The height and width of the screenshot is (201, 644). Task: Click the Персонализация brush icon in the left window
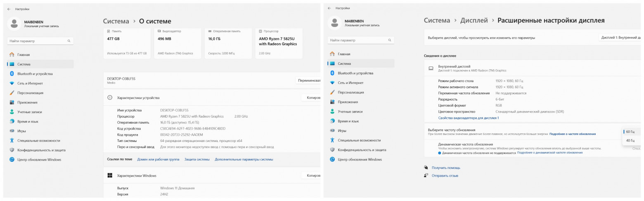coord(12,93)
